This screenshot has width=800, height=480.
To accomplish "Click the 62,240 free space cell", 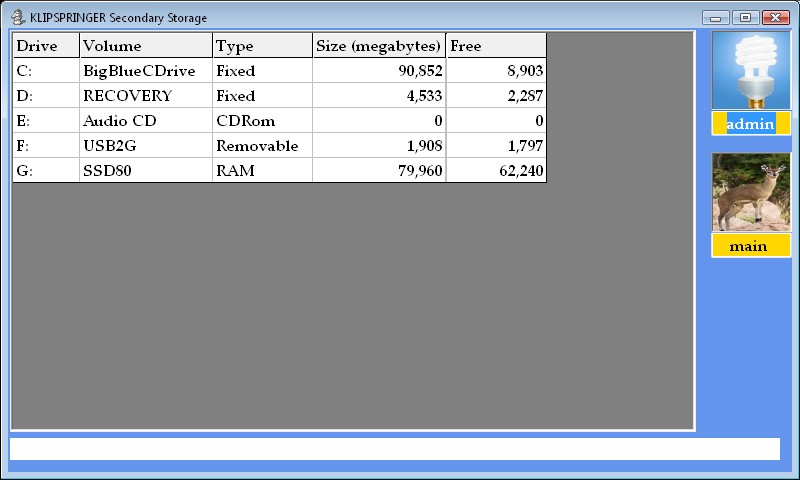I will [496, 171].
